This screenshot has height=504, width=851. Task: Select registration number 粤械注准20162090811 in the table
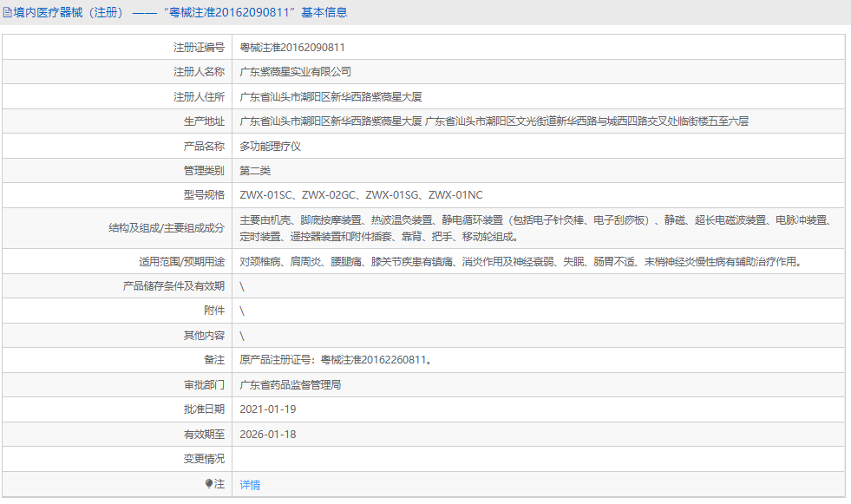pyautogui.click(x=292, y=48)
